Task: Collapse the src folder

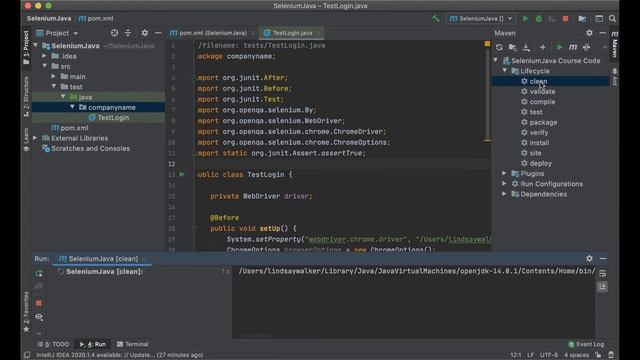Action: coord(44,66)
